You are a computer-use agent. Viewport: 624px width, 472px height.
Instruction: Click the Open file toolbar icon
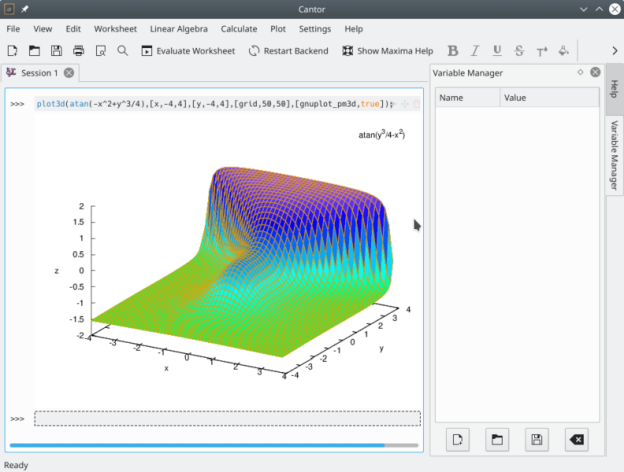(34, 50)
